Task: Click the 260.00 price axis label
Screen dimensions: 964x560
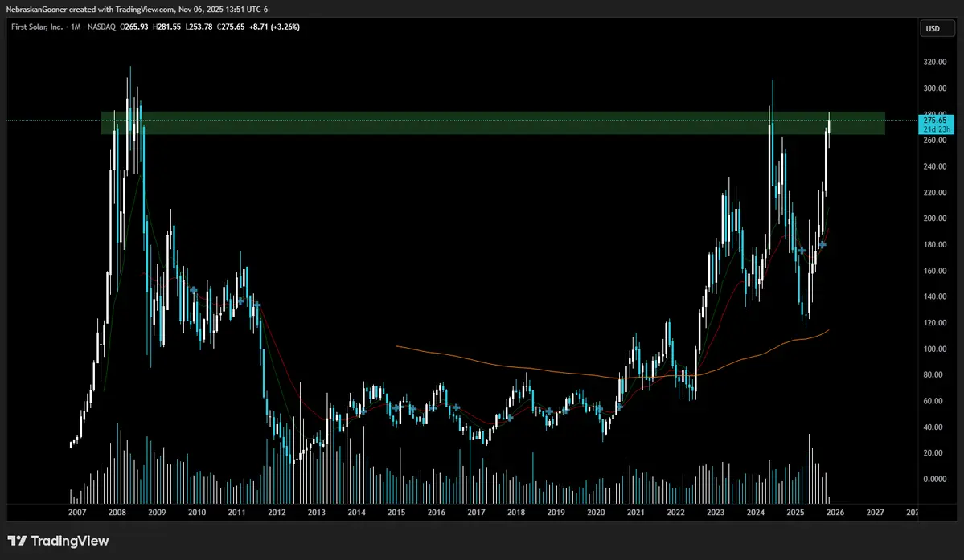Action: 934,140
